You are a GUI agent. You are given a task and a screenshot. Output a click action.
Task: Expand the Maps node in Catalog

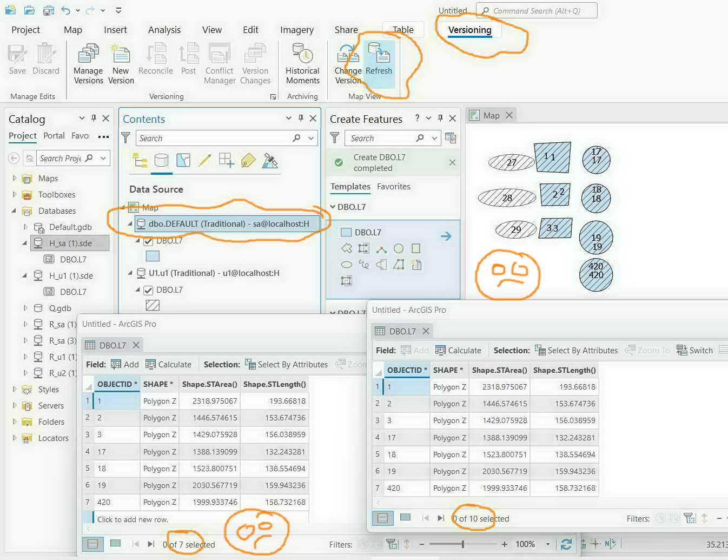click(x=14, y=178)
